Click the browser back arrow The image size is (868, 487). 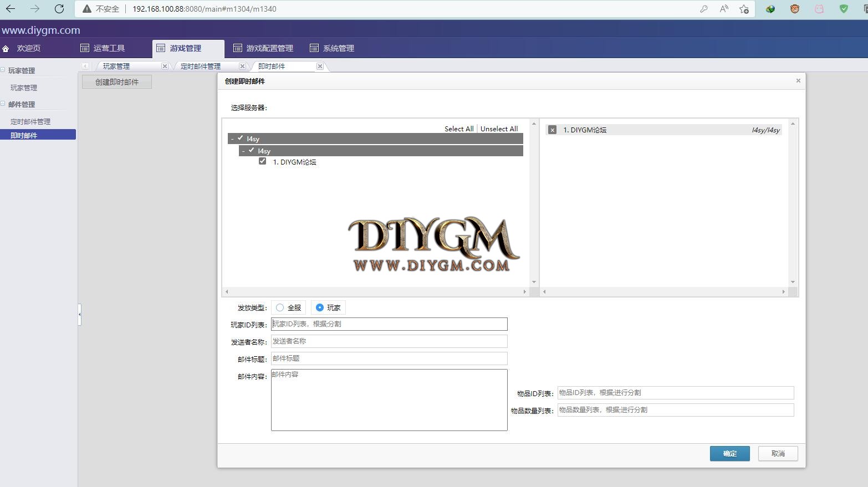[x=11, y=9]
